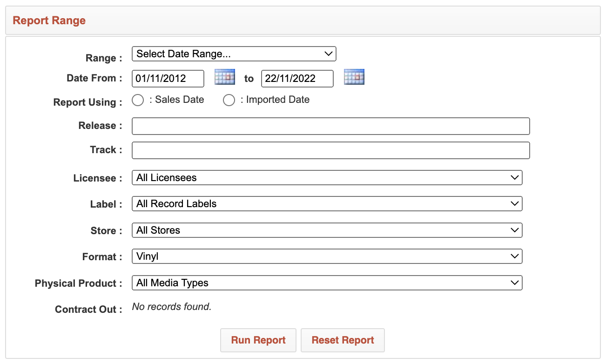
Task: Click the 'Contract Out :' label
Action: [x=89, y=310]
